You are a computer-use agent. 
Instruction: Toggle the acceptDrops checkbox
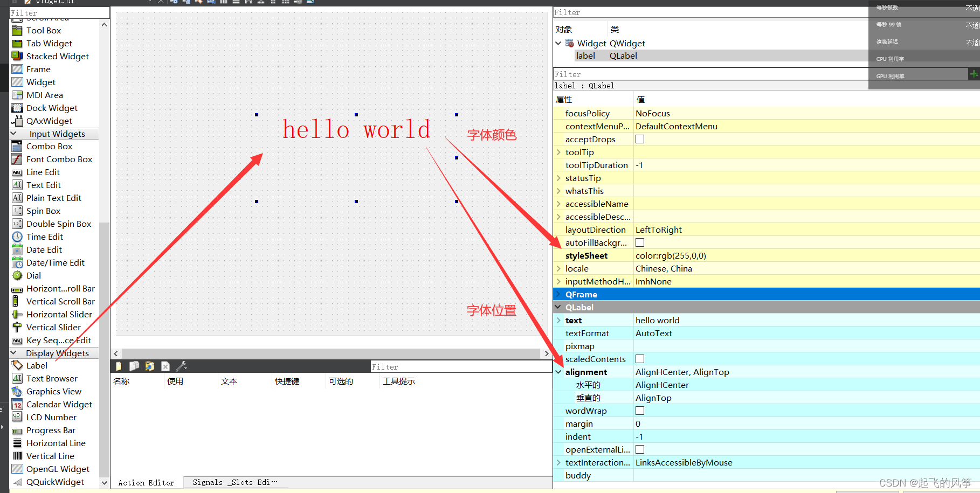640,138
